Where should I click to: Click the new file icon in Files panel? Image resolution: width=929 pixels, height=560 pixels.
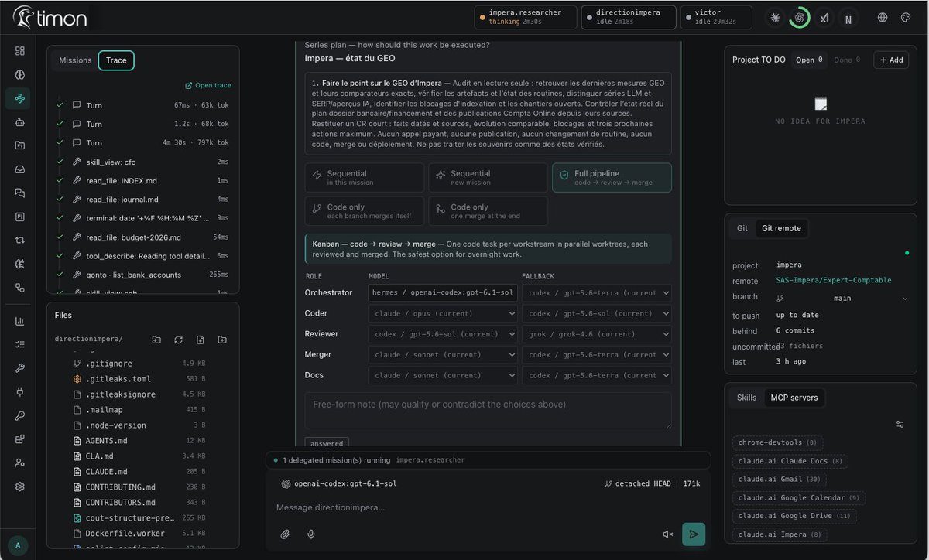coord(201,340)
